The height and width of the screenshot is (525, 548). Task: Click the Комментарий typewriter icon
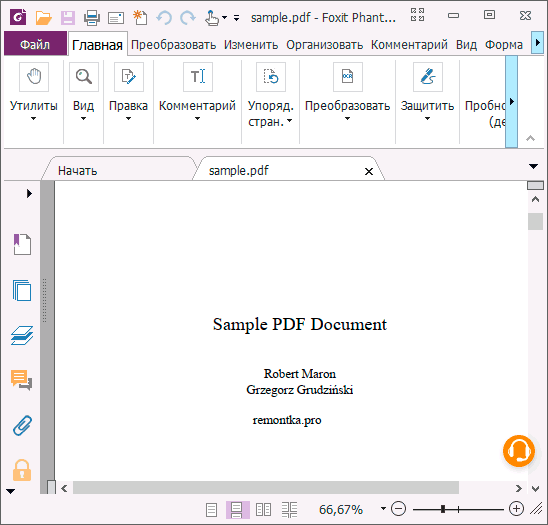click(198, 77)
